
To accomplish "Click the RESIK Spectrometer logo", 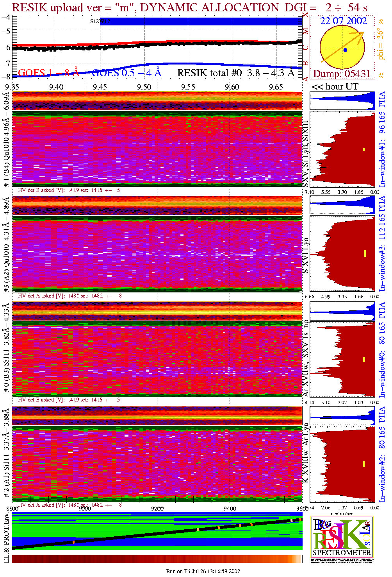I will [342, 537].
